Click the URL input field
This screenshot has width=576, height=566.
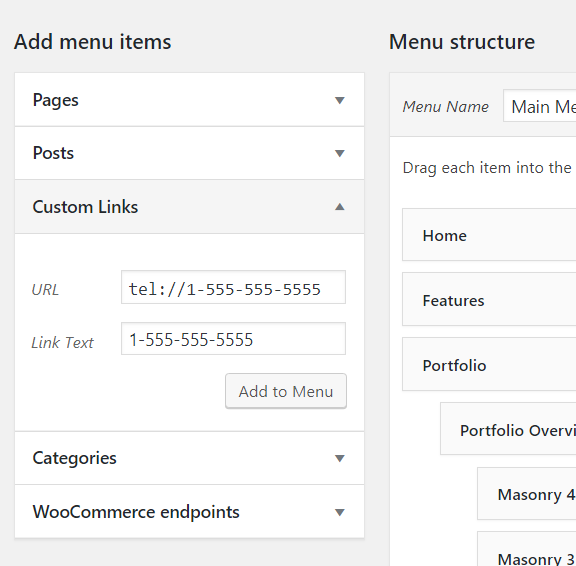(233, 288)
